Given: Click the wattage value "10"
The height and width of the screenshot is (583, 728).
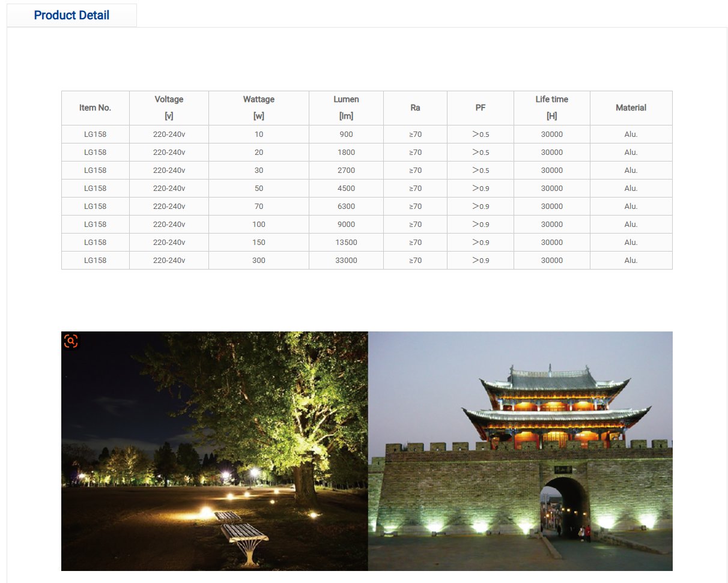Looking at the screenshot, I should 259,134.
